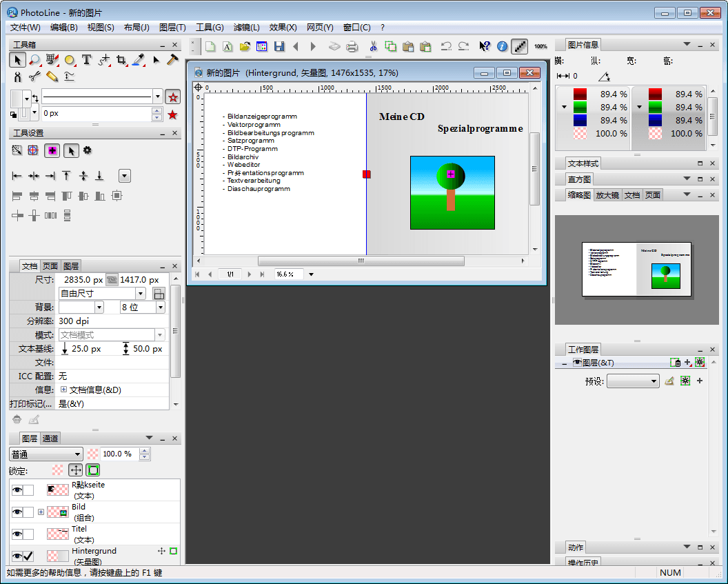Switch to the 通道 tab
The height and width of the screenshot is (584, 728).
[x=50, y=438]
